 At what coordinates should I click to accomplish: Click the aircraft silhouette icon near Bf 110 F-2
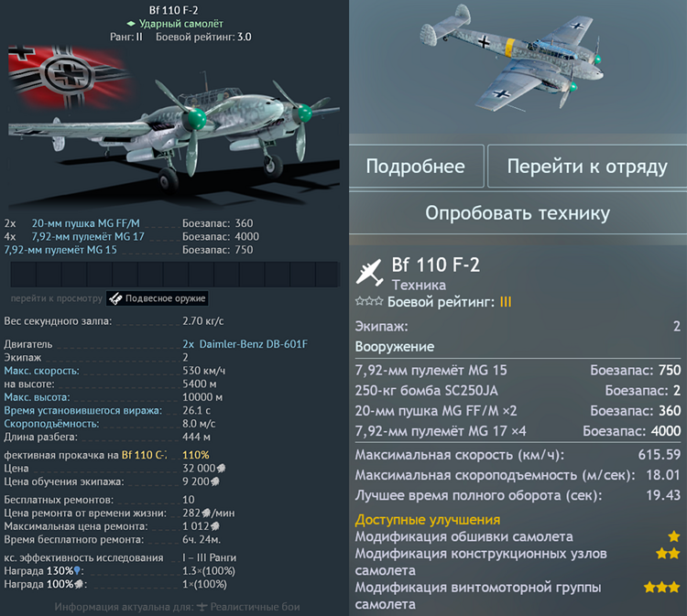click(370, 273)
